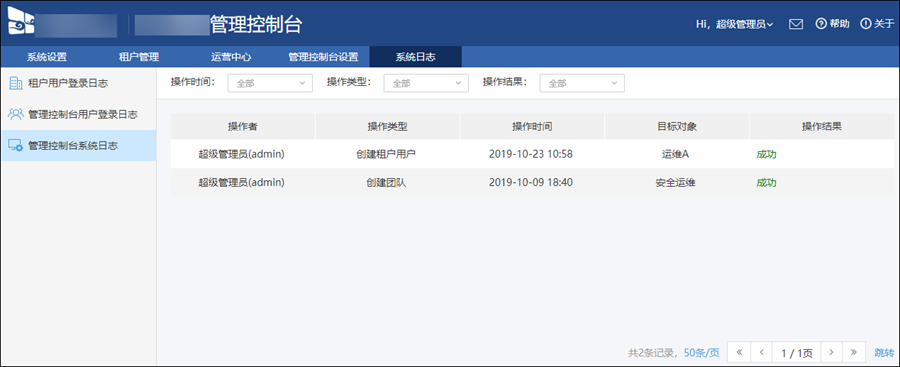
Task: Click the 租户用户登录日志 building icon
Action: click(x=16, y=83)
